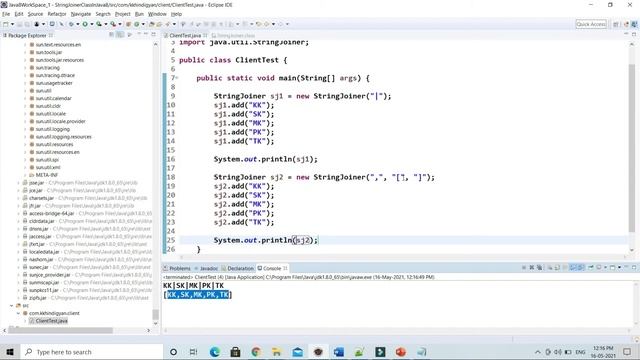Select sun.util.logging package
The image size is (640, 360).
click(52, 129)
